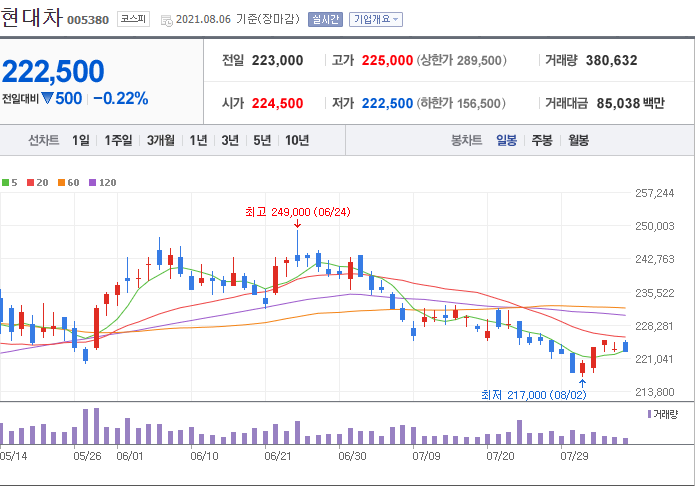Click the 고가 value 225,000
Screen dimensions: 695x486
pos(387,60)
